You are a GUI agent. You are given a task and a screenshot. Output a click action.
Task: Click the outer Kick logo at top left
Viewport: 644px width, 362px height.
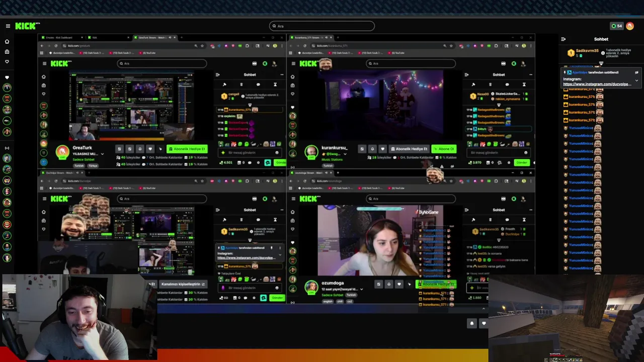pyautogui.click(x=27, y=26)
